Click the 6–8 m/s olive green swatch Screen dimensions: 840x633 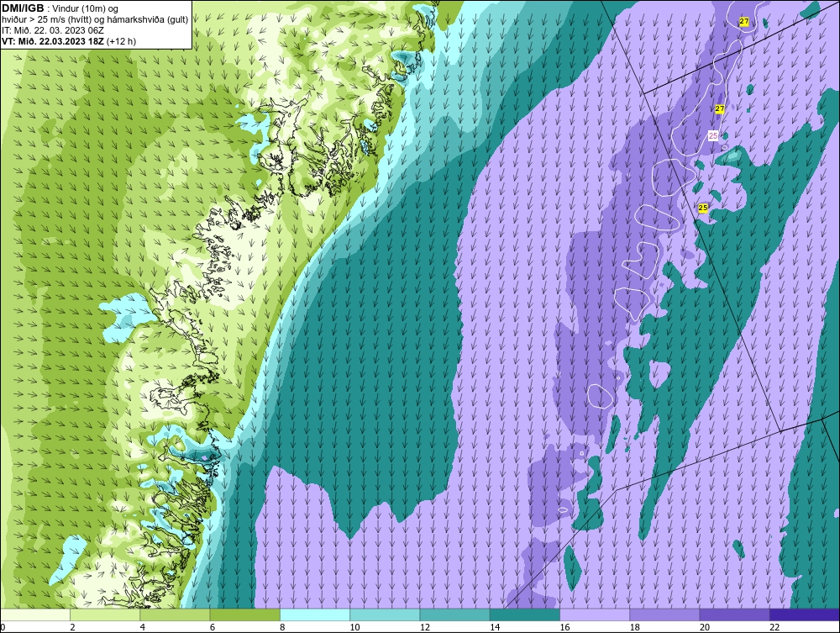point(244,615)
